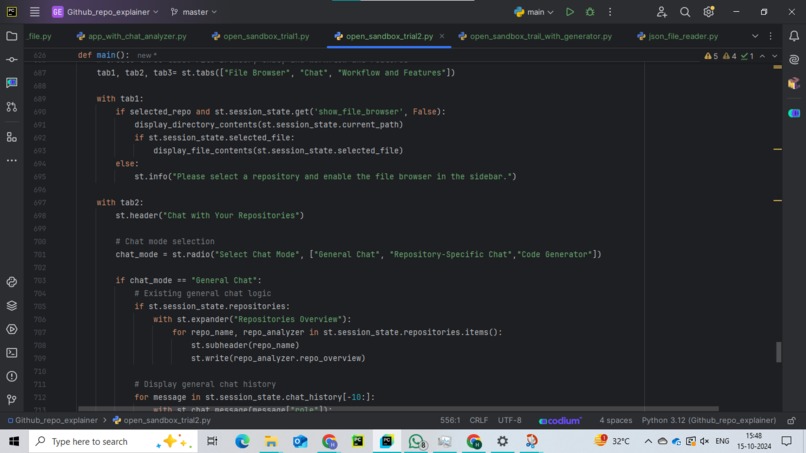Open the Problems tool window
The image size is (806, 453).
tap(11, 376)
